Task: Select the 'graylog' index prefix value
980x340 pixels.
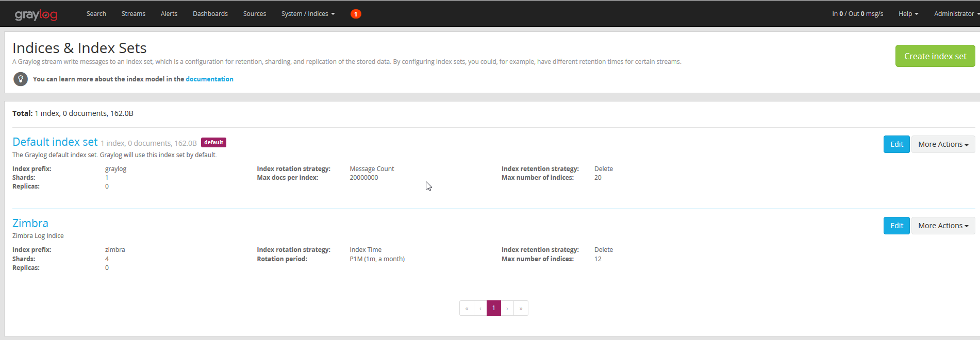Action: point(115,169)
